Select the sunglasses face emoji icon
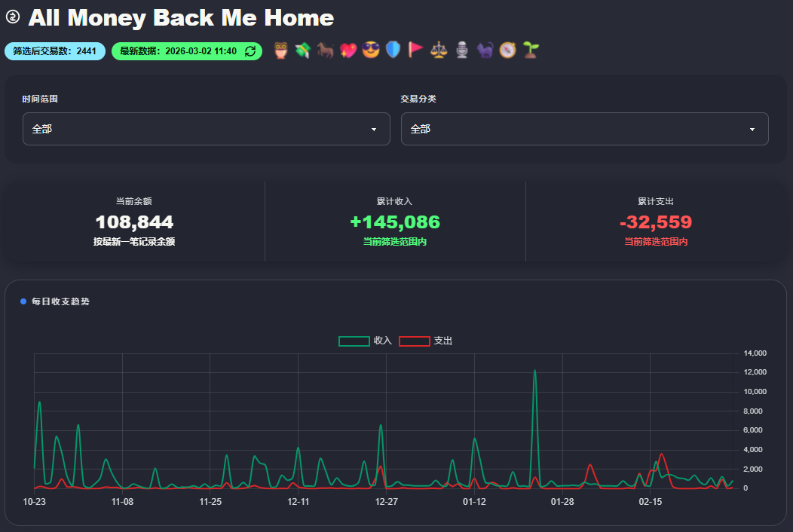The height and width of the screenshot is (532, 793). click(x=371, y=50)
